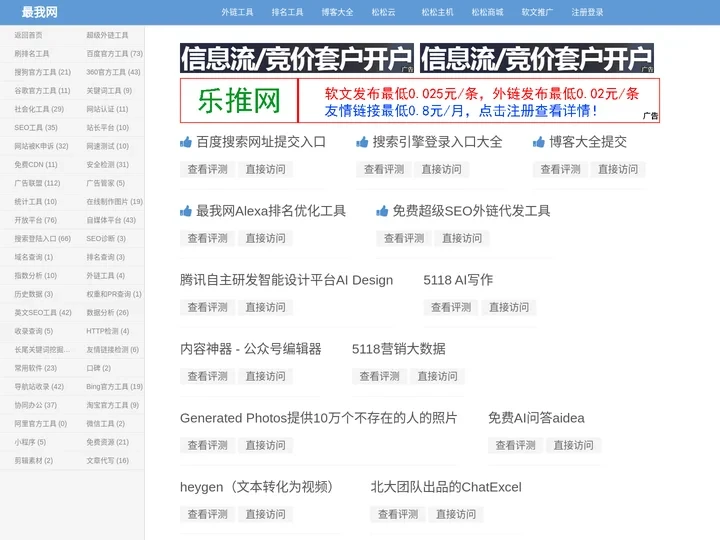The image size is (720, 540).
Task: Select 360官方工具 (43) sidebar category
Action: pos(113,72)
